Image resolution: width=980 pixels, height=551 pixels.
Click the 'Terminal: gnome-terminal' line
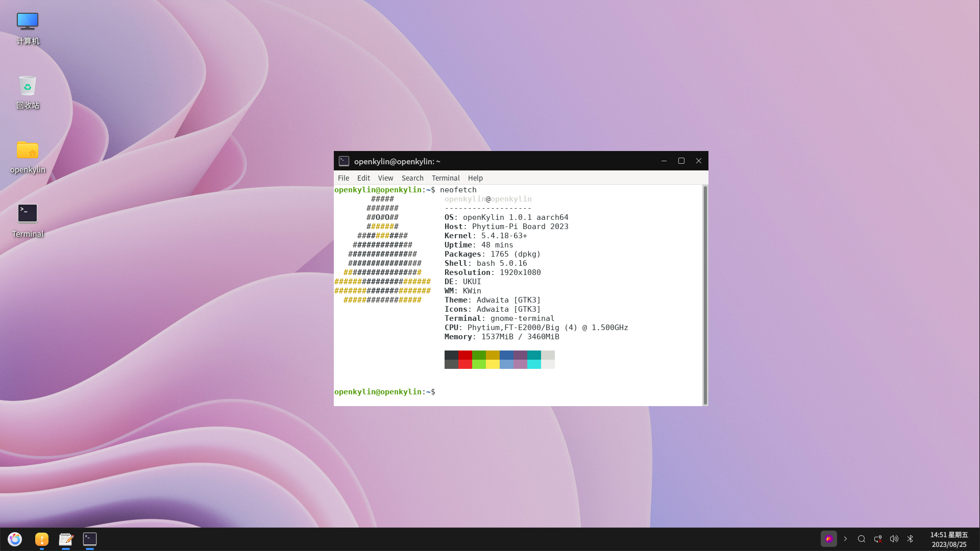coord(500,318)
